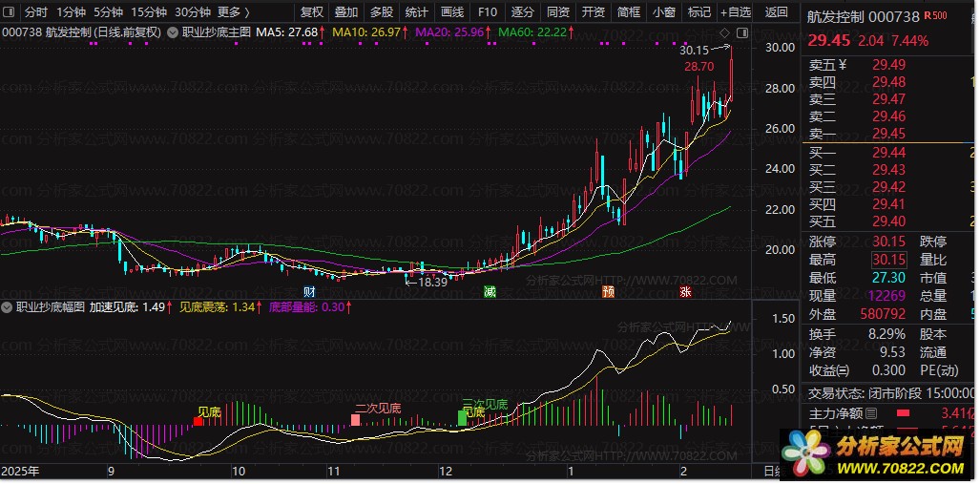This screenshot has height=484, width=980.
Task: Select the 30分钟 chart period
Action: click(193, 11)
